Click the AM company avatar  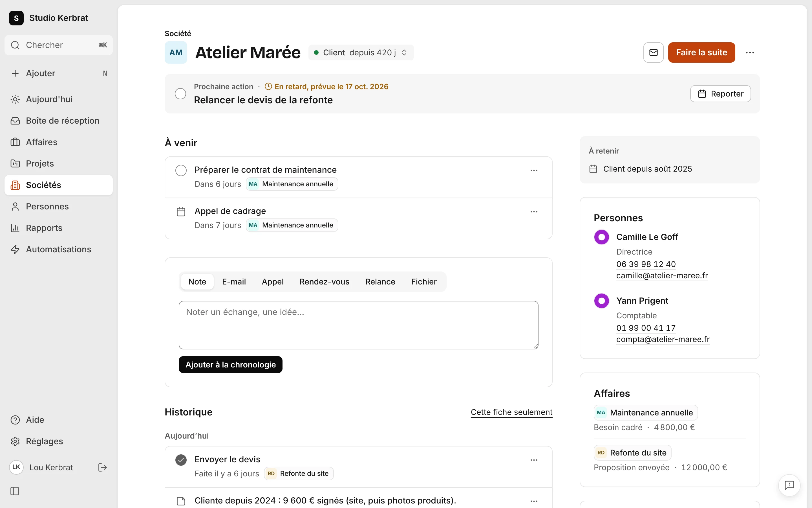coord(176,52)
